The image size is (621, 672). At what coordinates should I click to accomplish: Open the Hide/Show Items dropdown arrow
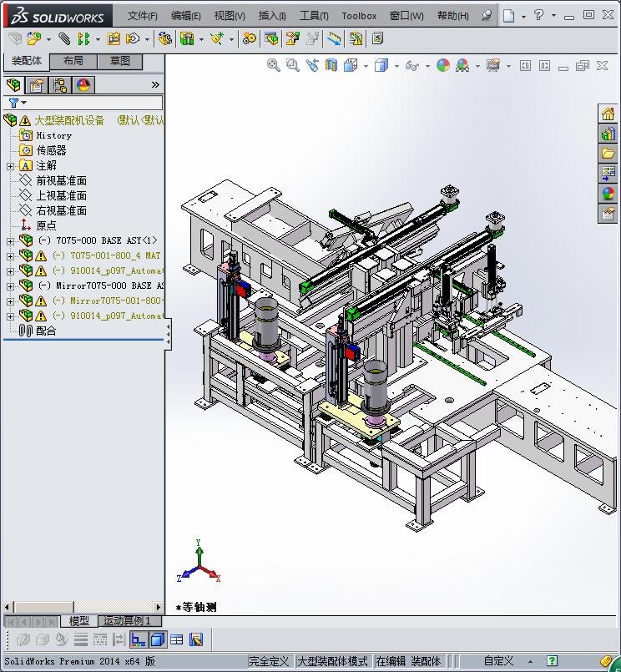coord(427,66)
